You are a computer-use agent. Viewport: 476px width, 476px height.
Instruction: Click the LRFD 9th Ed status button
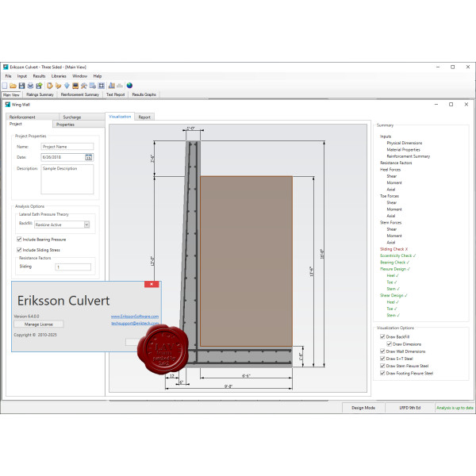point(410,408)
